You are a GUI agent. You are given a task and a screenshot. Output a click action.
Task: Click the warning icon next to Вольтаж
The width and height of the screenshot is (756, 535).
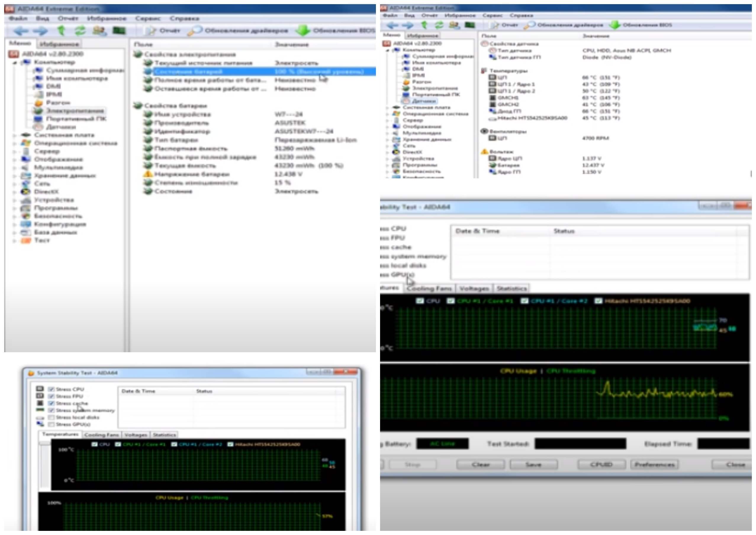pos(484,152)
